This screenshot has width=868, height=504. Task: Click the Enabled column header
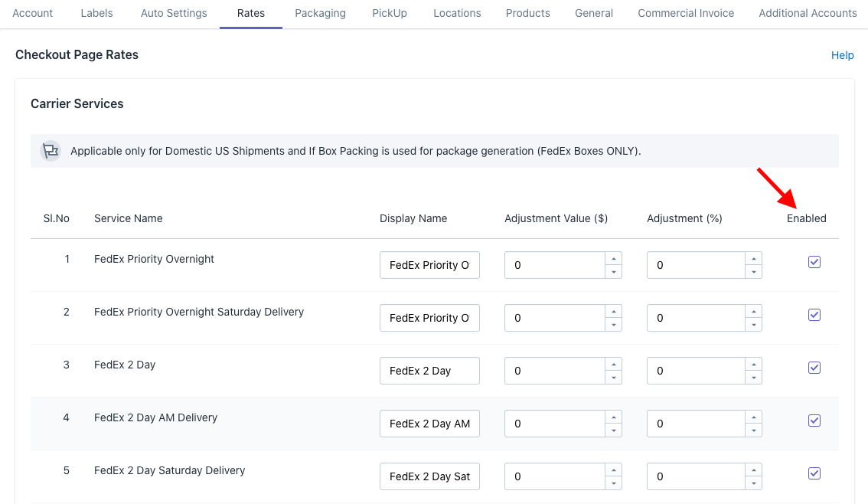tap(807, 219)
